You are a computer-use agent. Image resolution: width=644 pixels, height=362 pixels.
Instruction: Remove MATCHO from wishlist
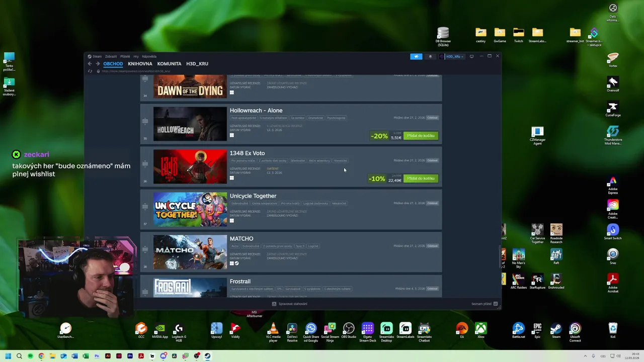point(433,246)
